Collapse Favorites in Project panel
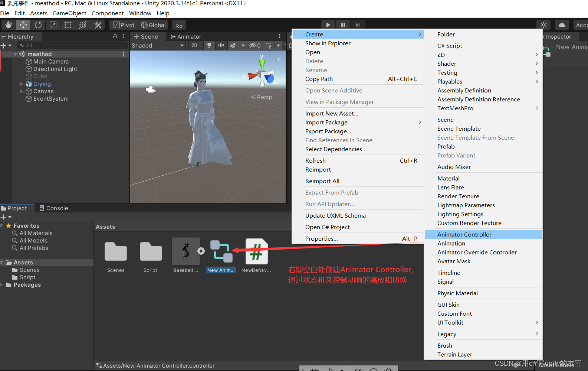 coord(2,226)
